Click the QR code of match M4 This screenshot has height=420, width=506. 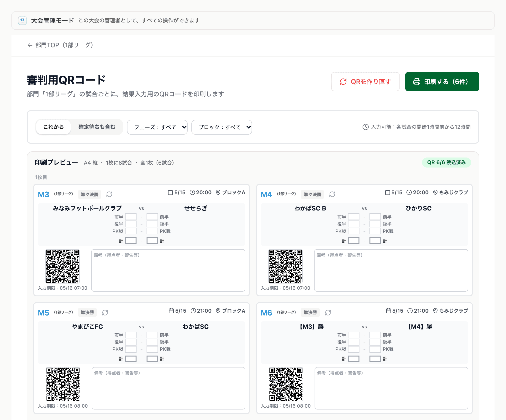tap(285, 266)
